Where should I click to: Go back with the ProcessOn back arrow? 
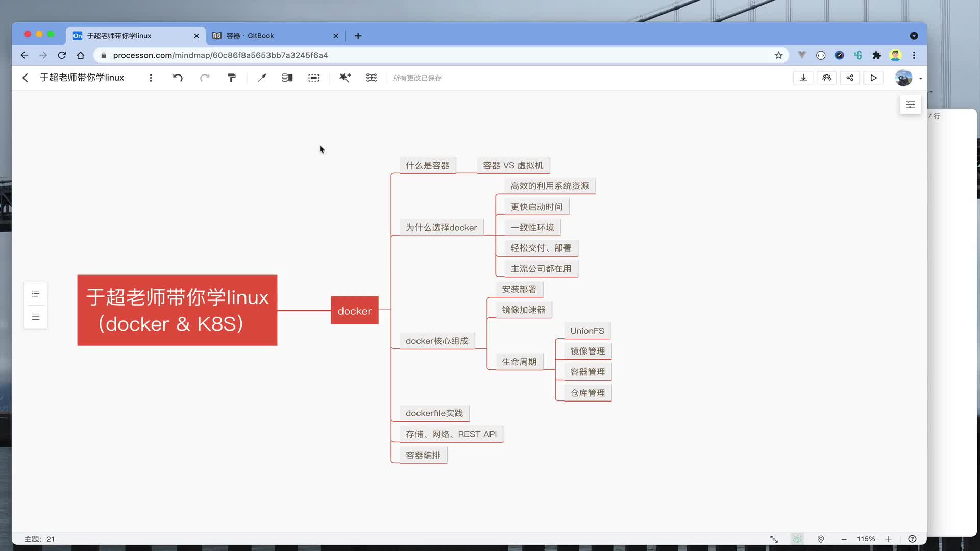pyautogui.click(x=25, y=78)
